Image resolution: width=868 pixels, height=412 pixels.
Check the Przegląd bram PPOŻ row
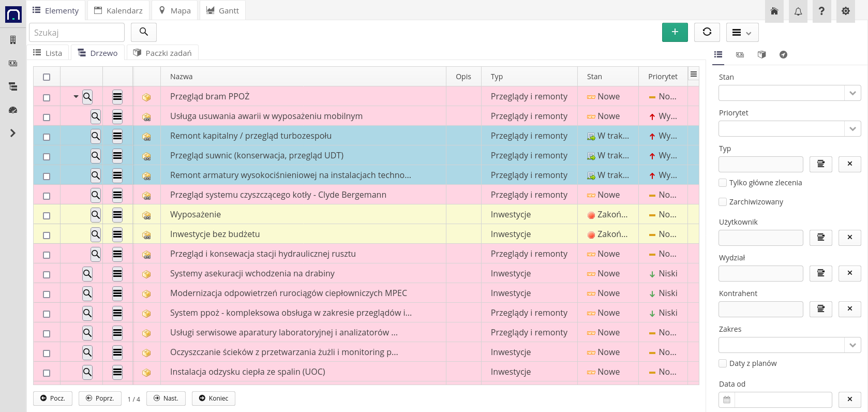click(47, 97)
